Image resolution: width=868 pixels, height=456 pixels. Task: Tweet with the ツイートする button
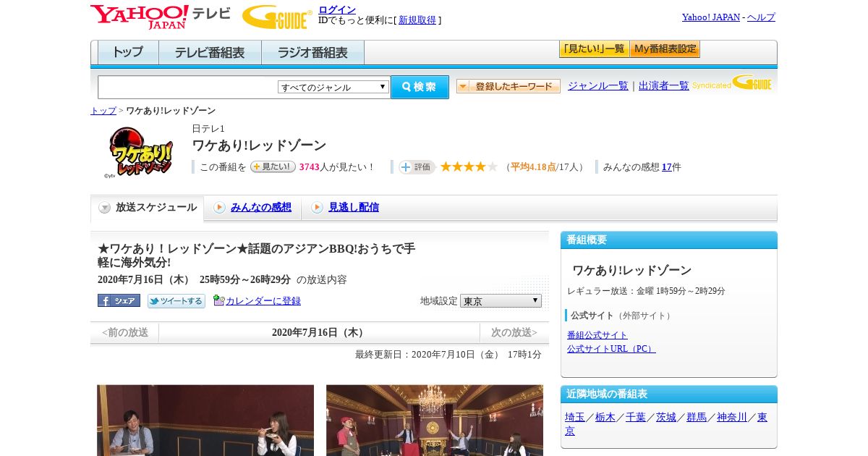click(176, 301)
